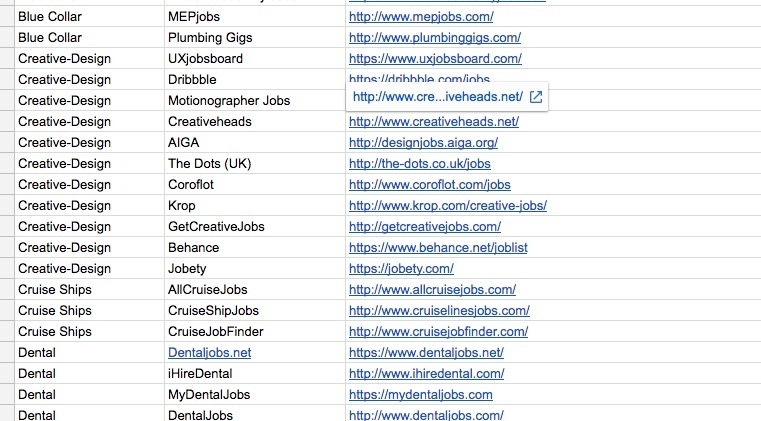This screenshot has height=421, width=761.
Task: Open the cruisejobfinder.com link
Action: pos(438,332)
